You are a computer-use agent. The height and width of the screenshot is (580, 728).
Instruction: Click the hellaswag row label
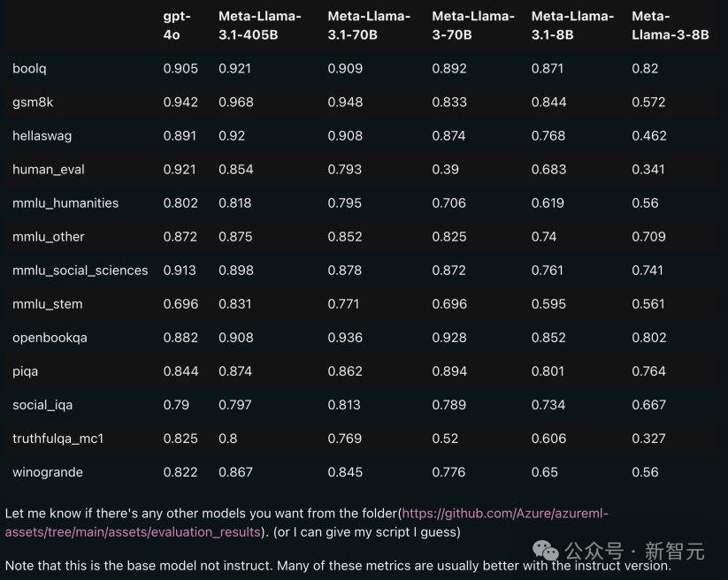point(42,136)
